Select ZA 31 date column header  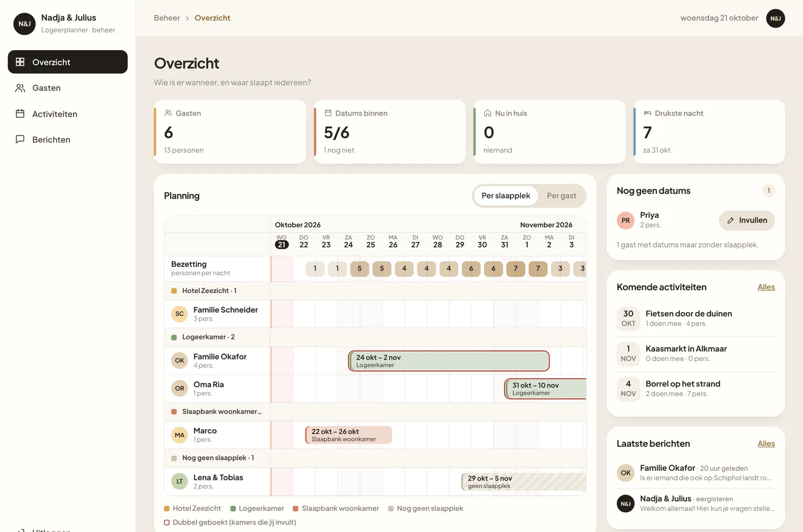click(504, 241)
